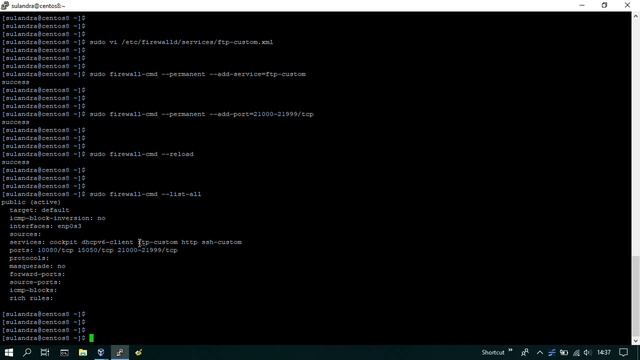Click the terminal vertical scrollbar thumb

pyautogui.click(x=636, y=296)
